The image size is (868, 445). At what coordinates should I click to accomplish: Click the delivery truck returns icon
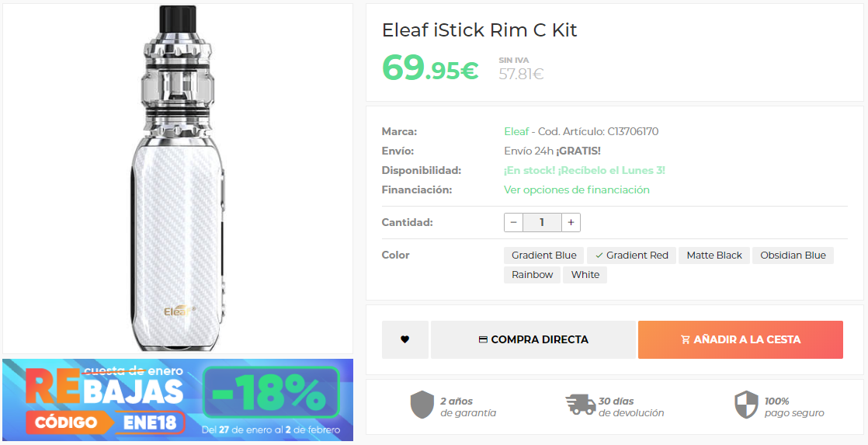point(579,405)
